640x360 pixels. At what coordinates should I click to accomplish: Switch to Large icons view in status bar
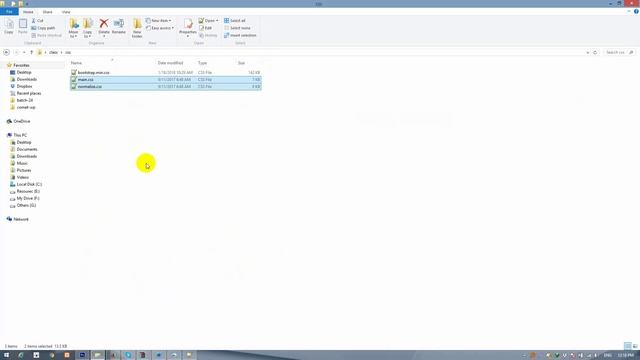pos(635,346)
